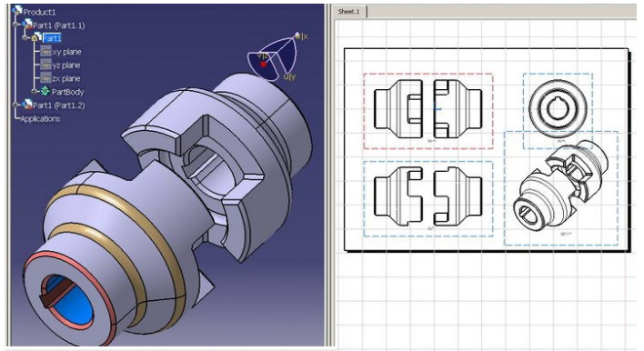This screenshot has width=644, height=351.
Task: Click the xy plane icon
Action: tap(46, 51)
